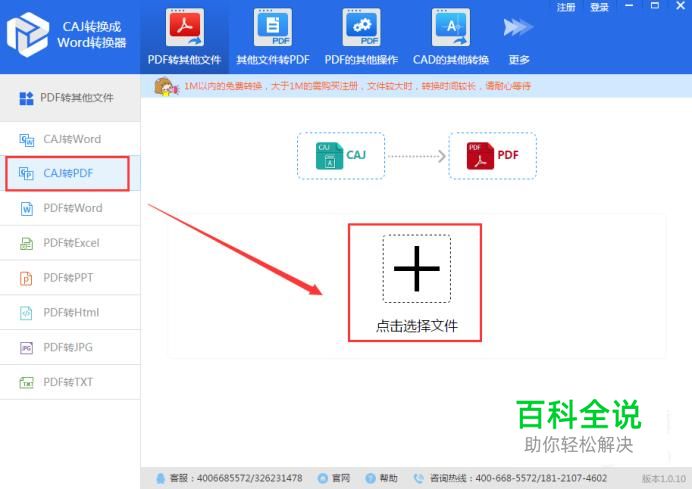
Task: Click the PDF转TXT sidebar icon
Action: pyautogui.click(x=26, y=382)
